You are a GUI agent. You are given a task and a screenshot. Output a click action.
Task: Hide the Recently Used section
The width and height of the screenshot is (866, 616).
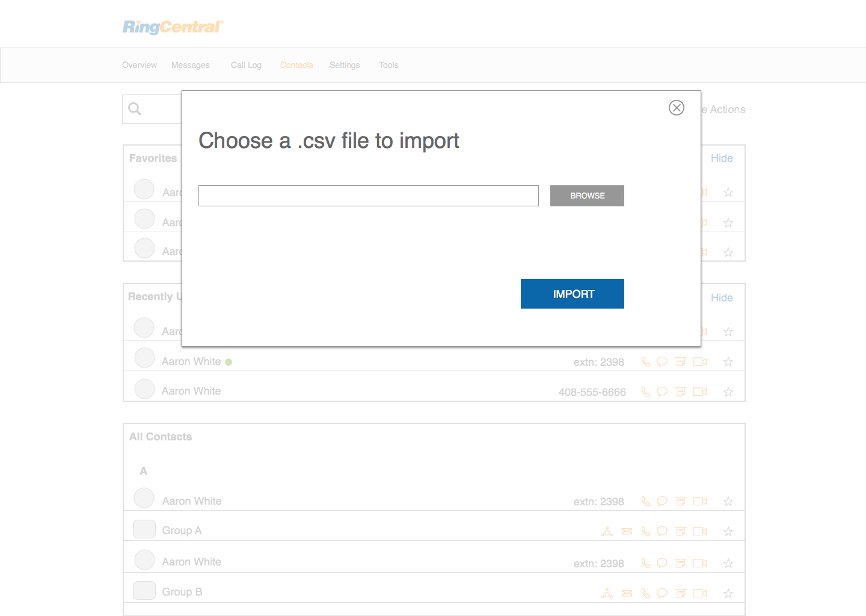point(722,298)
